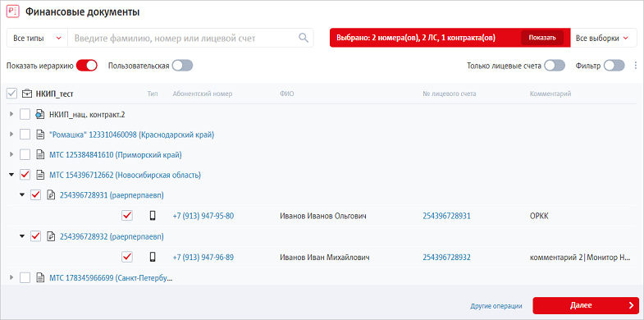Click account icon beside 254396728932 (раерперпаевп)
This screenshot has height=320, width=644.
(x=51, y=236)
